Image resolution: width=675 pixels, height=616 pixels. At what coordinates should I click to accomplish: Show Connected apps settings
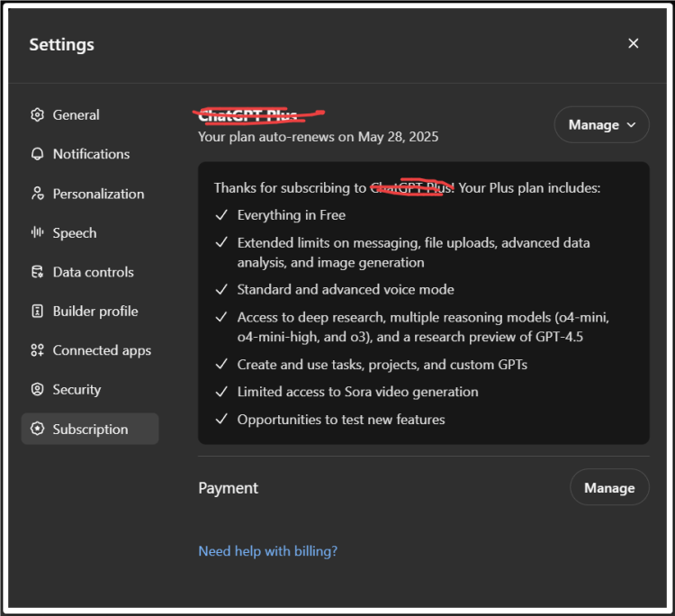coord(90,350)
